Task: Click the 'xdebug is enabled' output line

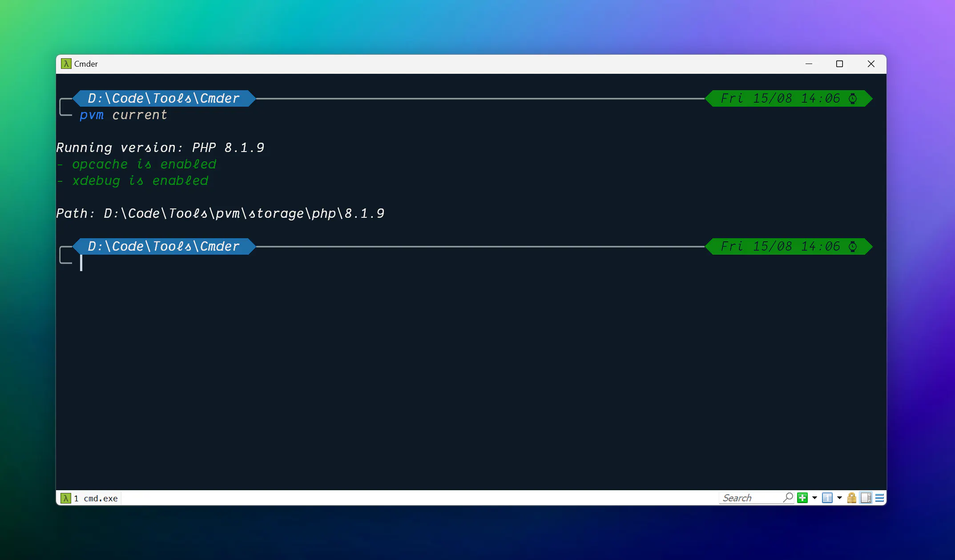Action: pos(132,180)
